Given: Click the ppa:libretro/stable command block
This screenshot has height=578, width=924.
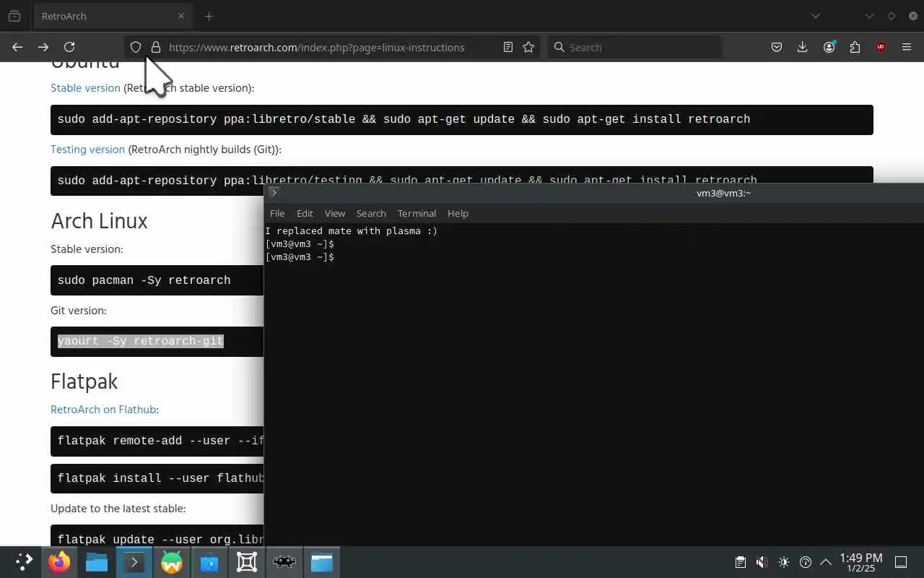Looking at the screenshot, I should [462, 120].
